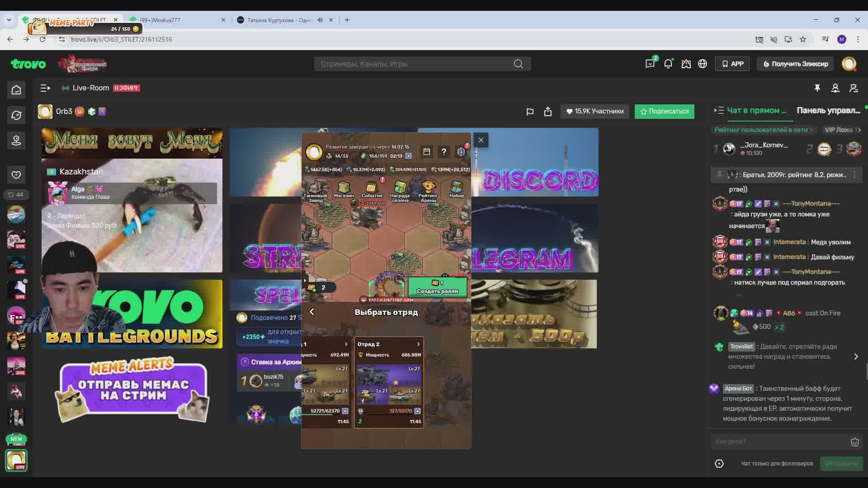This screenshot has width=868, height=488.
Task: Click the chat panel scrollbar
Action: [866, 371]
